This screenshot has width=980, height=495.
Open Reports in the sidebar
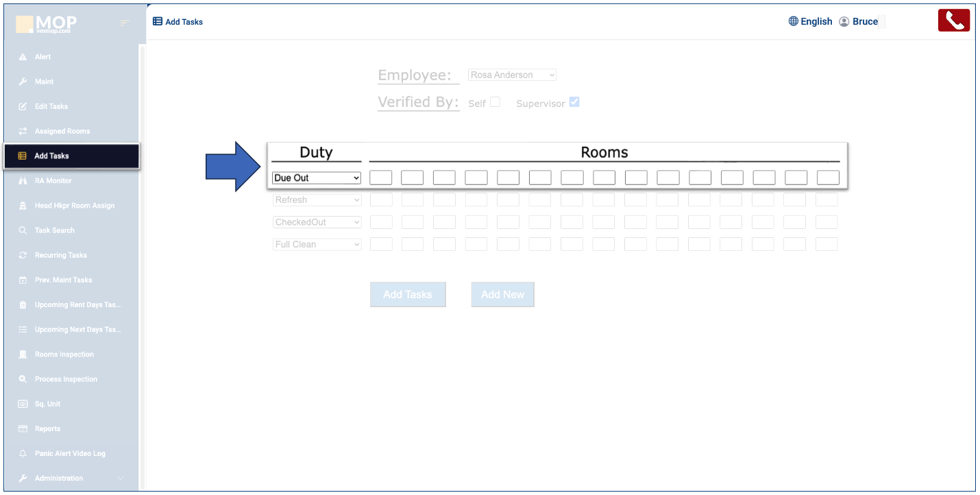(47, 428)
